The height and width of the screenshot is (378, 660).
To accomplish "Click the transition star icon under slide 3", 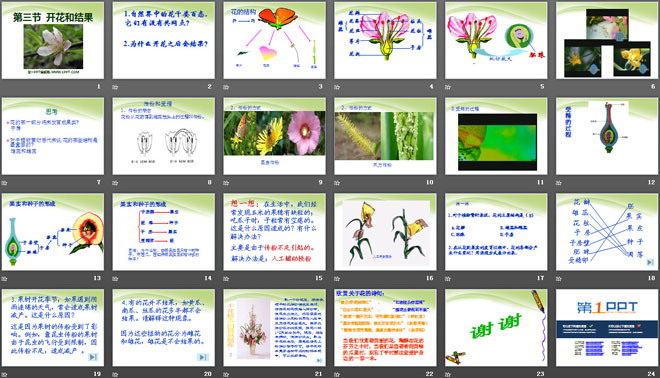I will point(226,87).
